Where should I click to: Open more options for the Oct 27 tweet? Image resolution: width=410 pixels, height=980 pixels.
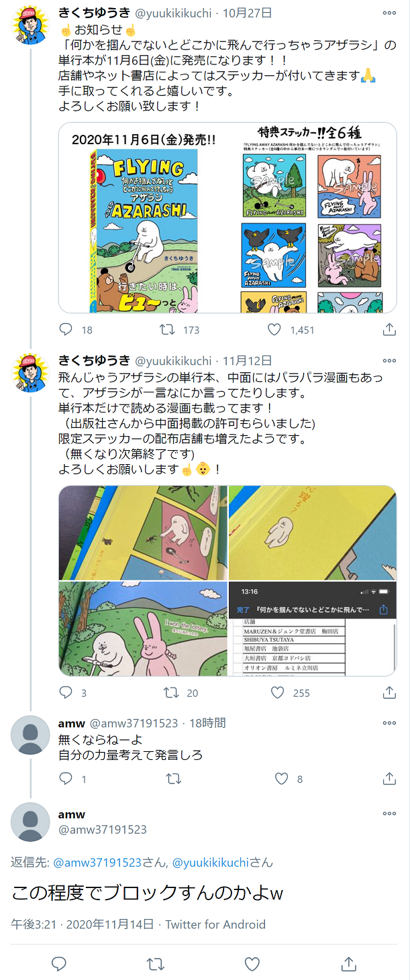pos(389,13)
